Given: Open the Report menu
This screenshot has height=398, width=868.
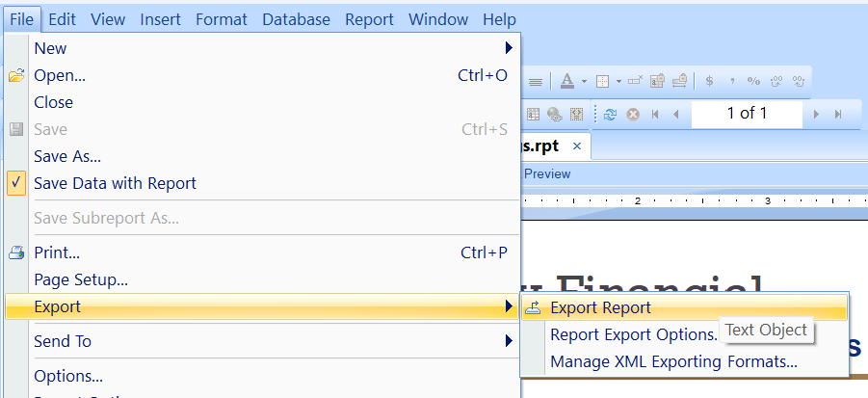Looking at the screenshot, I should pyautogui.click(x=369, y=19).
